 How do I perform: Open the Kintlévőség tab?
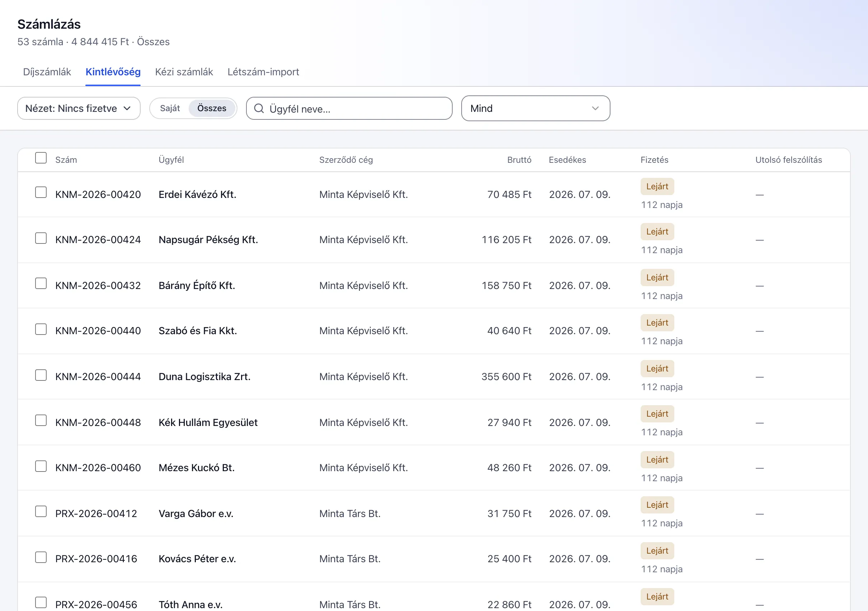click(x=113, y=72)
